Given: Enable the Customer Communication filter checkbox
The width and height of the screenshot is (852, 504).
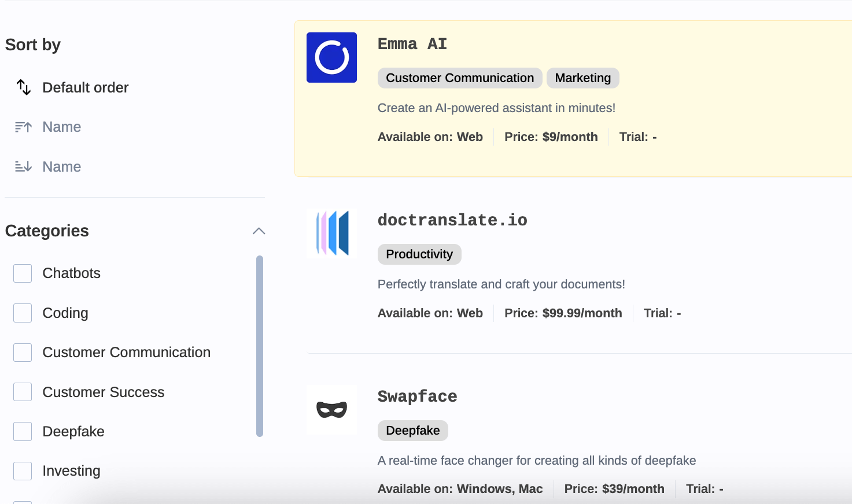Looking at the screenshot, I should pos(23,353).
